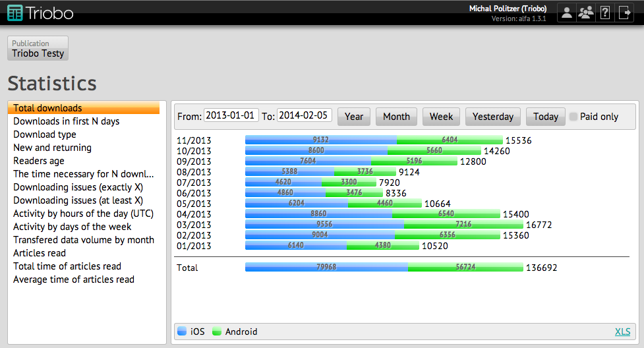
Task: Open the Publication Triobo Testy selector
Action: pyautogui.click(x=38, y=49)
